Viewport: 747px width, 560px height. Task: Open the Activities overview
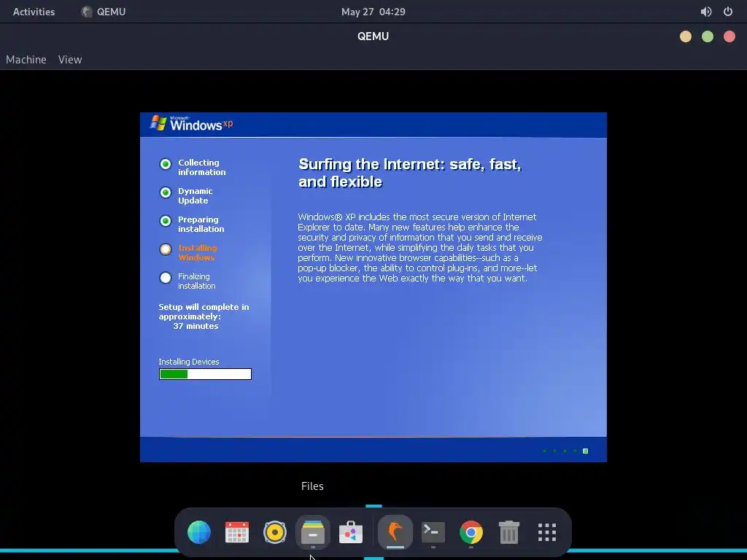click(x=34, y=12)
